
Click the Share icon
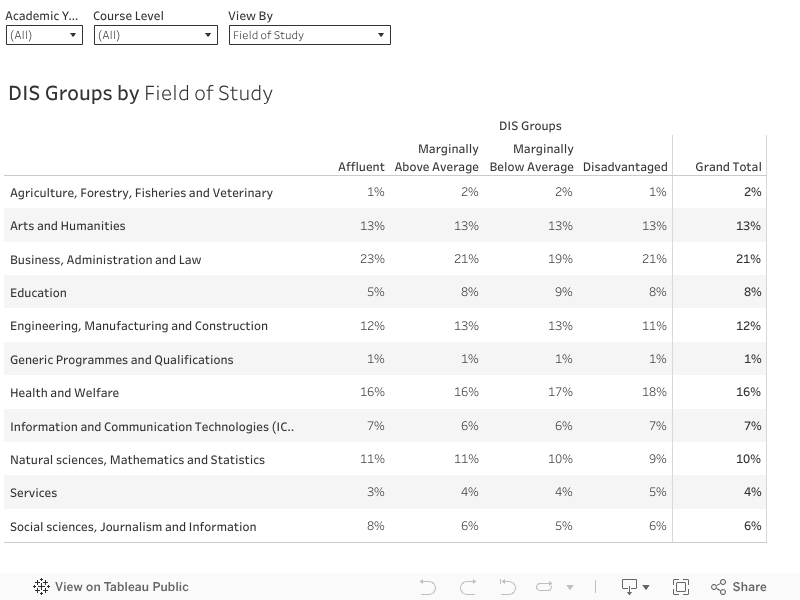pos(718,587)
